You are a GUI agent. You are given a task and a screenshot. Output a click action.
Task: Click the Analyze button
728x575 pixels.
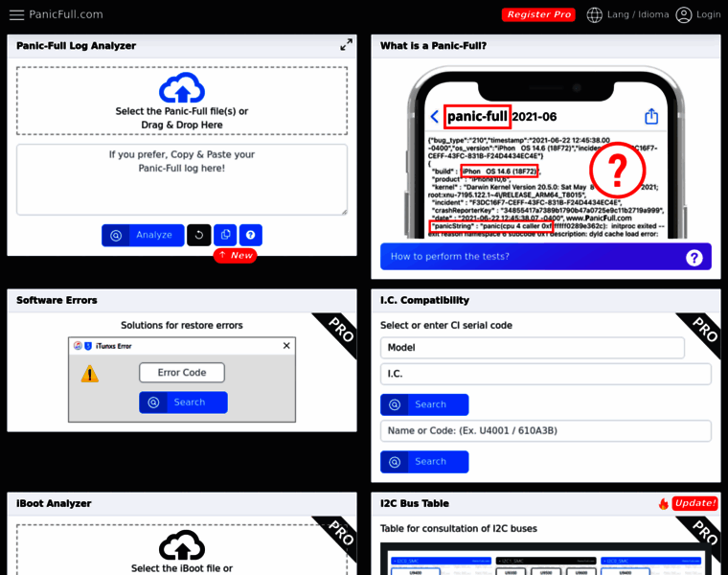click(x=143, y=235)
